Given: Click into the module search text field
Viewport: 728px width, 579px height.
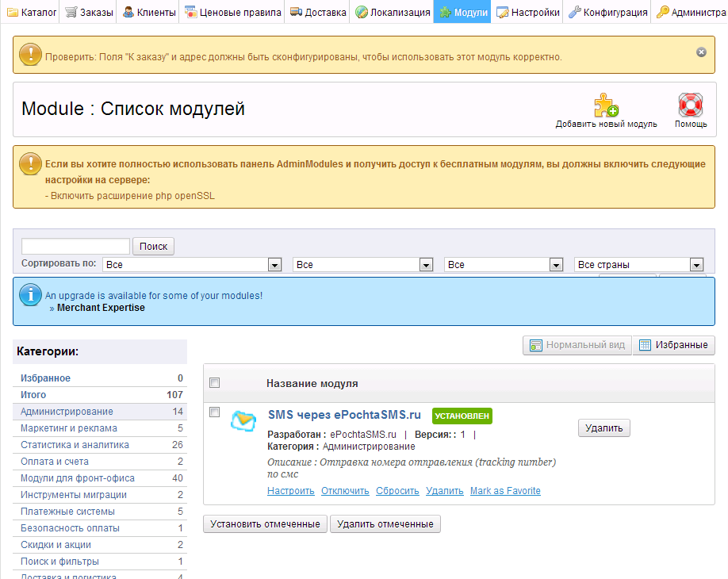Looking at the screenshot, I should point(75,246).
